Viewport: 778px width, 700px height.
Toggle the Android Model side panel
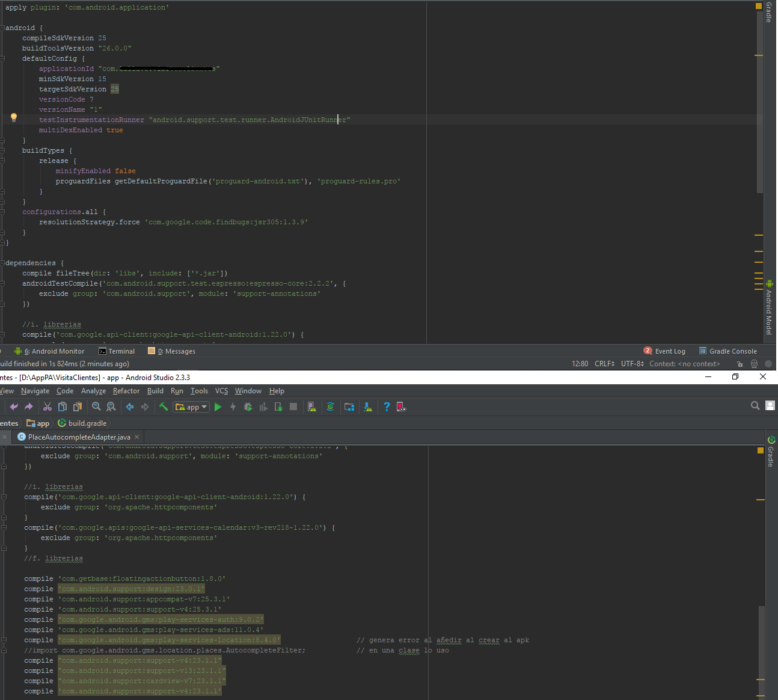click(x=770, y=307)
